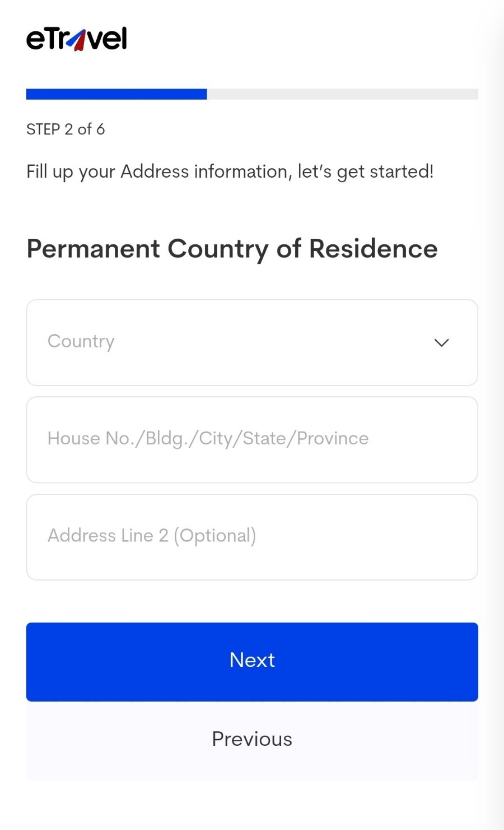Expand the Country dropdown list
Viewport: 504px width, 830px height.
252,342
